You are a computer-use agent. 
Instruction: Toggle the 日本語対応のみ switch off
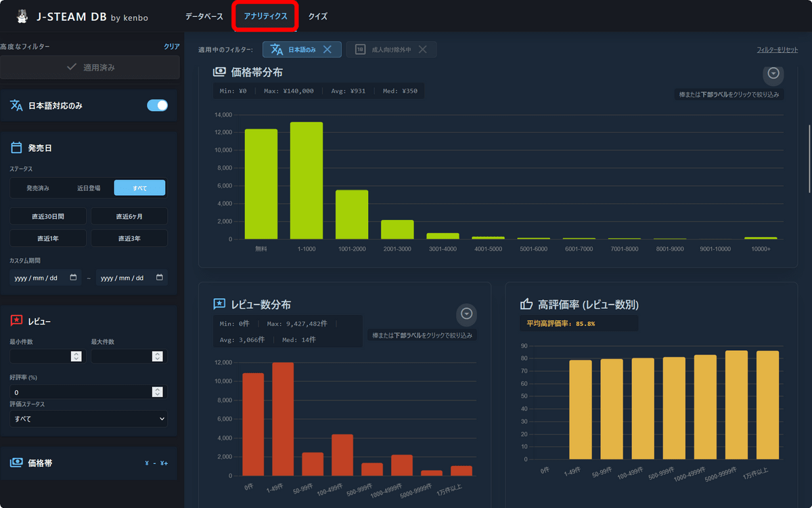(x=158, y=105)
